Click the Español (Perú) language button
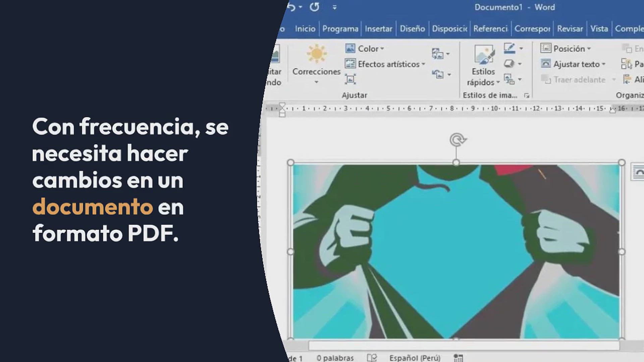Screen dimensions: 644x362 point(415,358)
